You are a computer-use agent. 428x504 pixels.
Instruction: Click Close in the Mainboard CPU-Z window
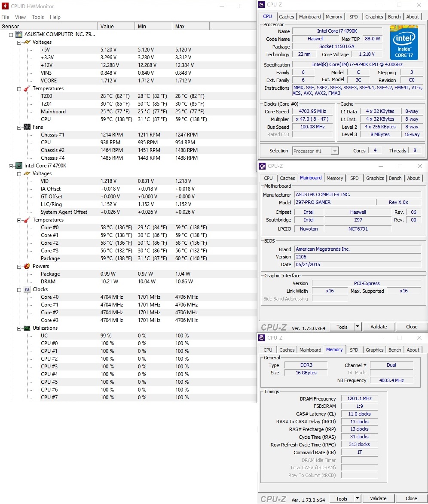click(x=412, y=327)
